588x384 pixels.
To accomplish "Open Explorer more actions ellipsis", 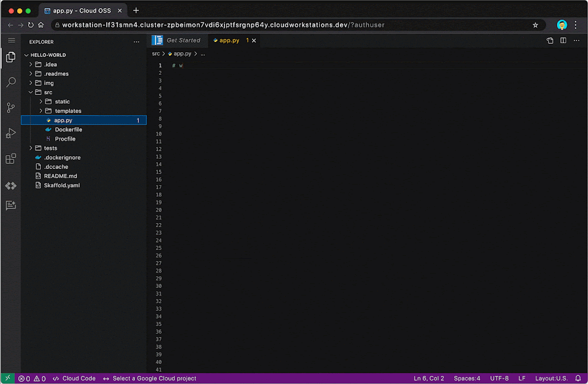I will click(x=137, y=42).
